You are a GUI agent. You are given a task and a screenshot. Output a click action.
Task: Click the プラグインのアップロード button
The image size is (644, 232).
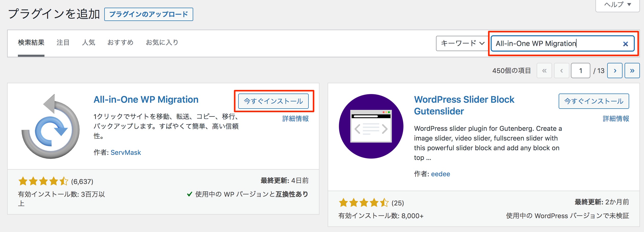(148, 14)
